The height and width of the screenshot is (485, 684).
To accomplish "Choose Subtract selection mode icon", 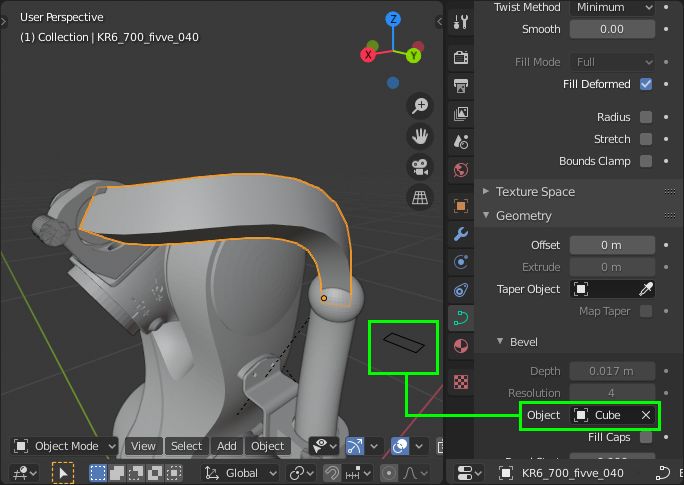I will tap(136, 473).
